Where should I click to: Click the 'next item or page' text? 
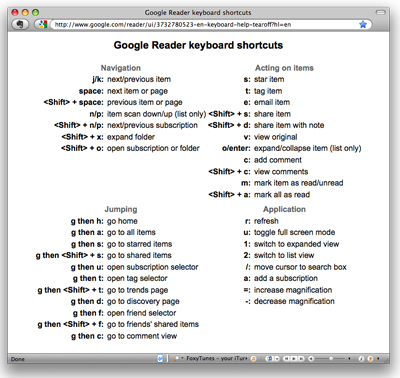(x=137, y=91)
